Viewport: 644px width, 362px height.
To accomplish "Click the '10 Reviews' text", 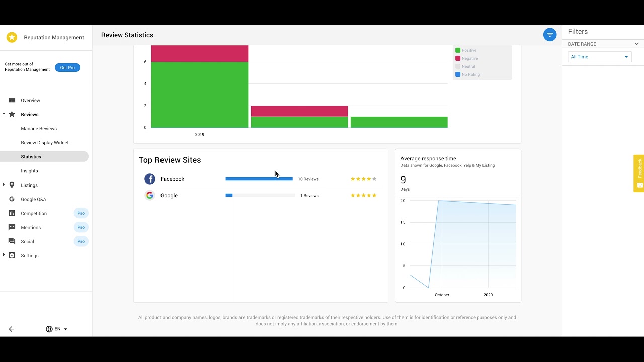I will tap(308, 179).
